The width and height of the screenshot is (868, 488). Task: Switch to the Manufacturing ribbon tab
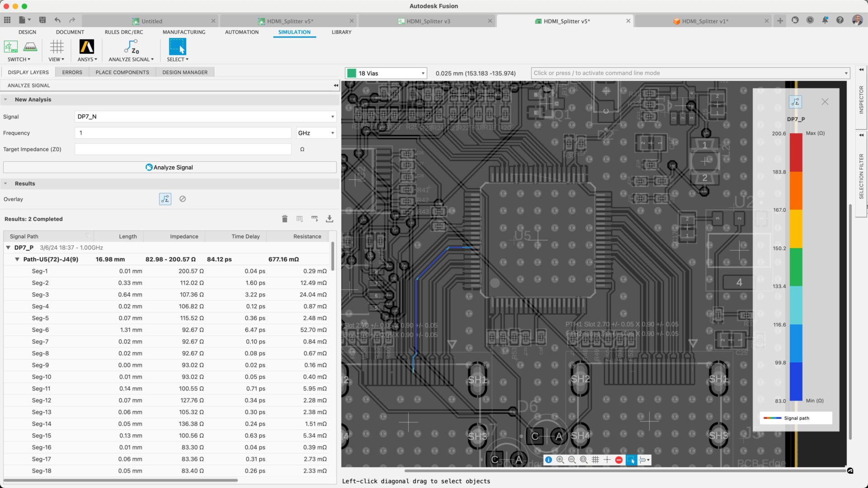tap(184, 32)
